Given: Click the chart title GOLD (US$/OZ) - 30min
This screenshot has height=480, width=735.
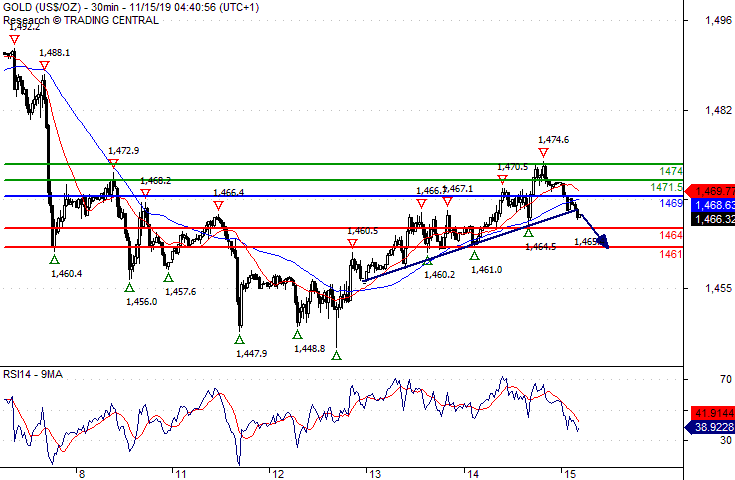Looking at the screenshot, I should (60, 8).
